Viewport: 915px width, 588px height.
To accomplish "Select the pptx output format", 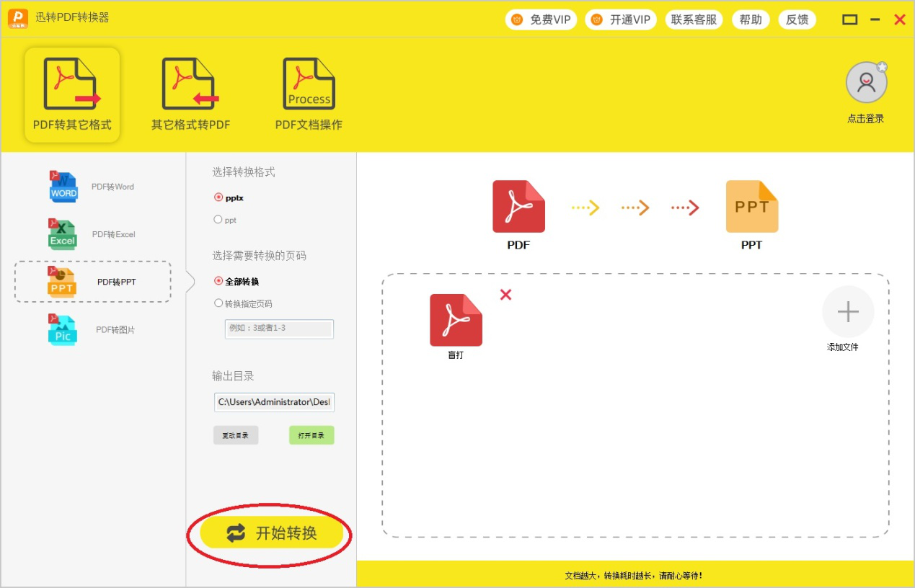I will (x=218, y=197).
